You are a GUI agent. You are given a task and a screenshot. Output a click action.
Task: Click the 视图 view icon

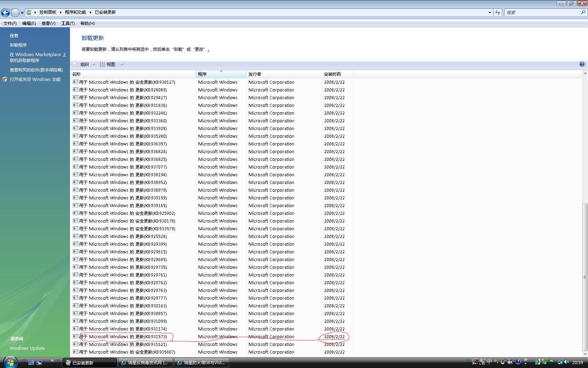[103, 64]
